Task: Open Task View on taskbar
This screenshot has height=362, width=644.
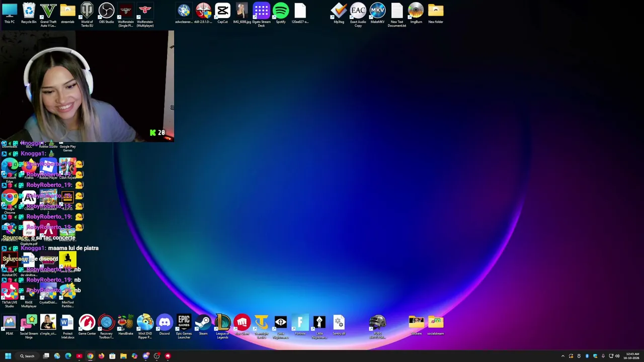Action: pos(46,356)
